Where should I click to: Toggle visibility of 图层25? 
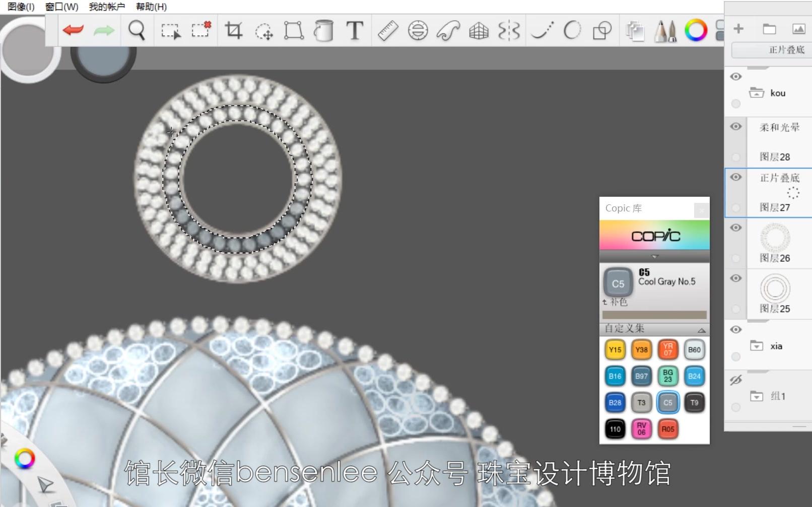[736, 278]
